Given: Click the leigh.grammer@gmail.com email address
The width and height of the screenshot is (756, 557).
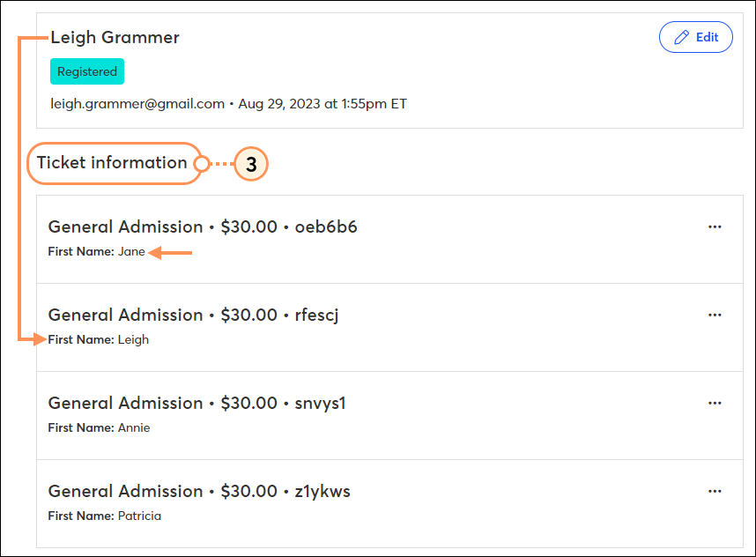Looking at the screenshot, I should 137,104.
